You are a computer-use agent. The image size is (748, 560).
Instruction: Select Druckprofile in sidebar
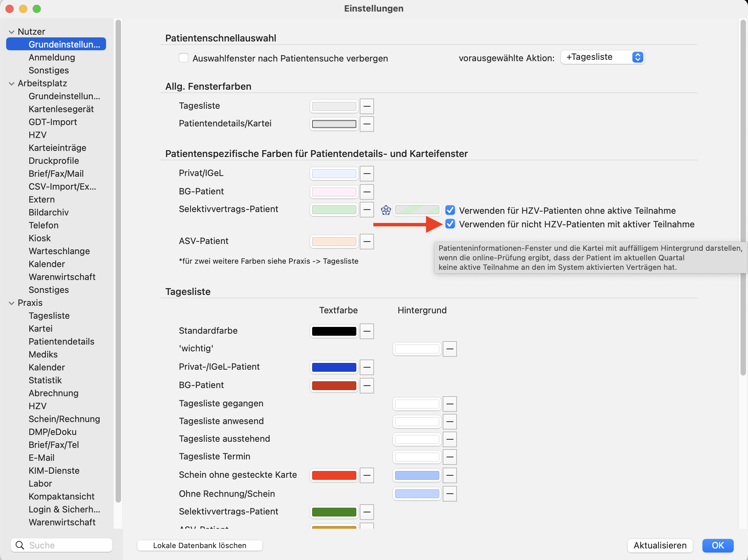pyautogui.click(x=54, y=161)
